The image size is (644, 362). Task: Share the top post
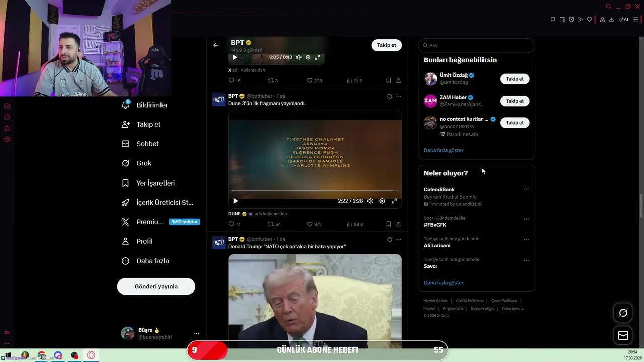click(399, 80)
